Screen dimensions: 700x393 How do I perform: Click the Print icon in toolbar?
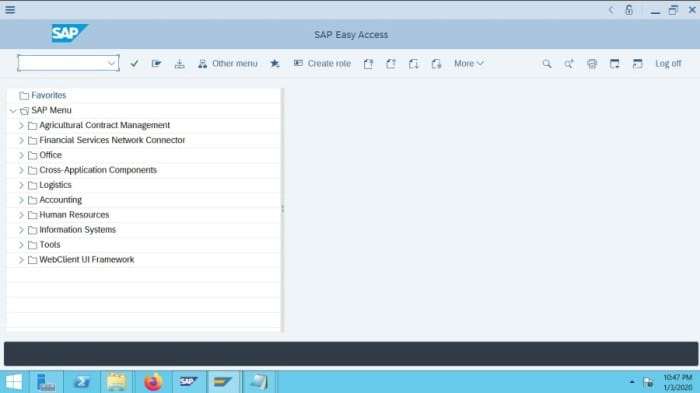click(592, 64)
